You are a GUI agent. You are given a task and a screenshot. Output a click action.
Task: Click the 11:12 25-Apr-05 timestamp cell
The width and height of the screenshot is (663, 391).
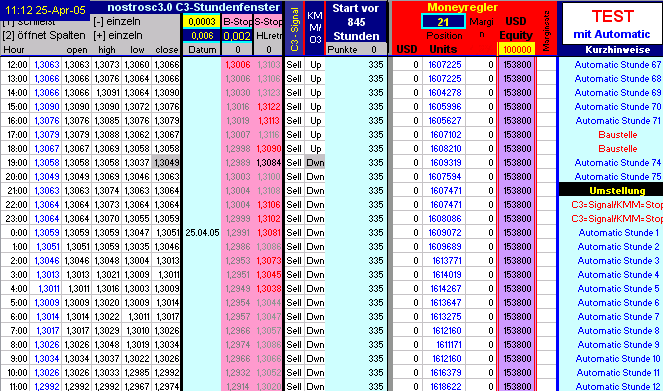tap(45, 10)
